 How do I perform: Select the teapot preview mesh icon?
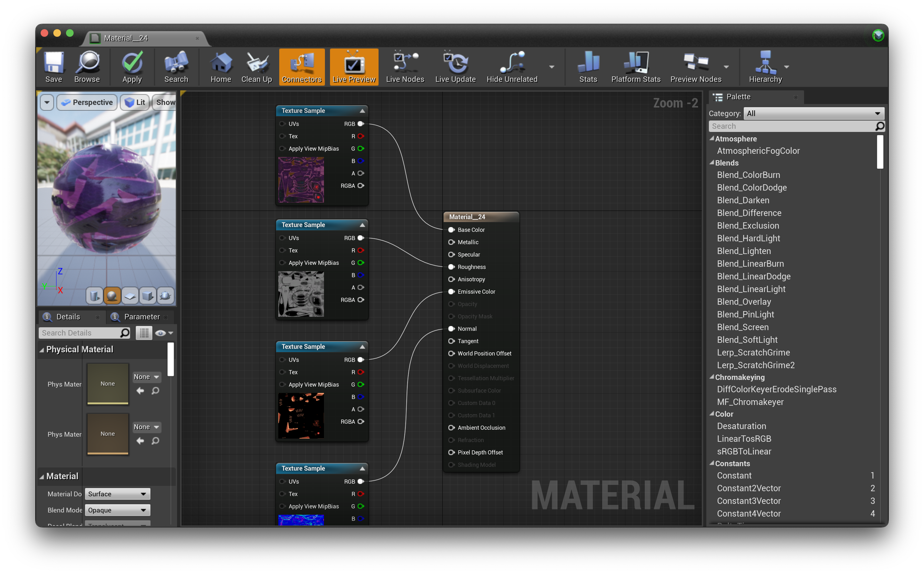pyautogui.click(x=166, y=296)
